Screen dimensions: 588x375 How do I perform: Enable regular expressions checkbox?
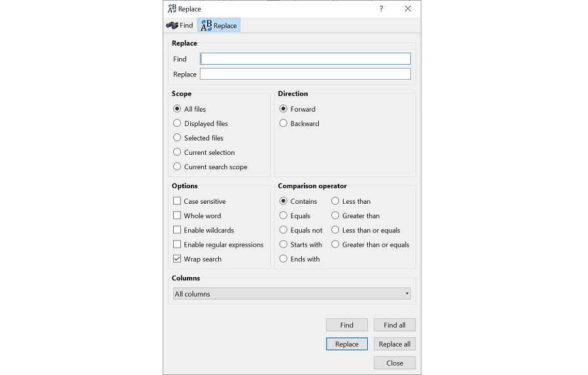pyautogui.click(x=177, y=244)
